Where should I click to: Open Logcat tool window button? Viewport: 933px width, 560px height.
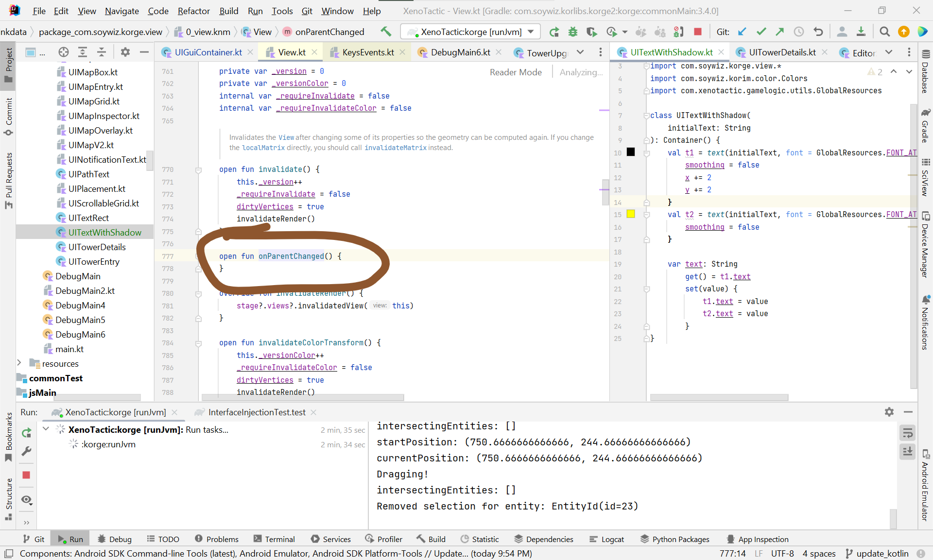pos(607,539)
